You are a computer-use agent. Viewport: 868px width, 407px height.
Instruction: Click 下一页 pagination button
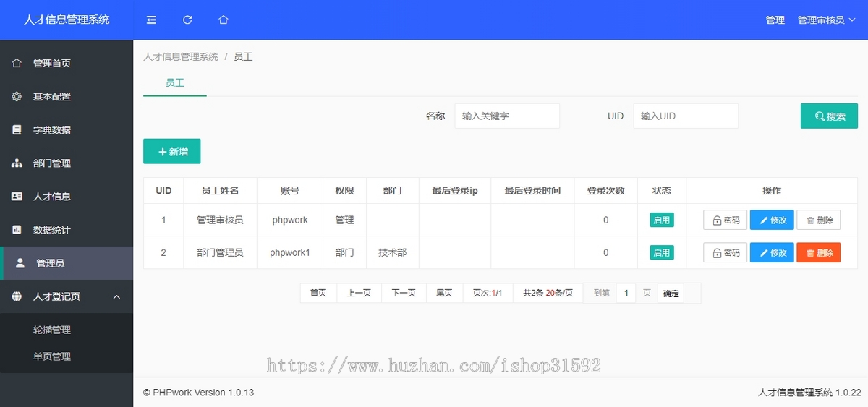pyautogui.click(x=404, y=293)
